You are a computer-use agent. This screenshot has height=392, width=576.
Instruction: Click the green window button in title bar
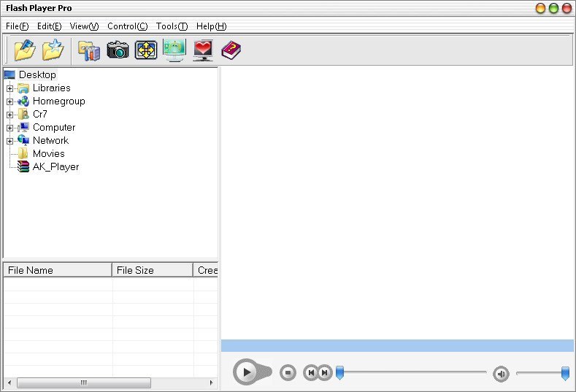tap(553, 8)
